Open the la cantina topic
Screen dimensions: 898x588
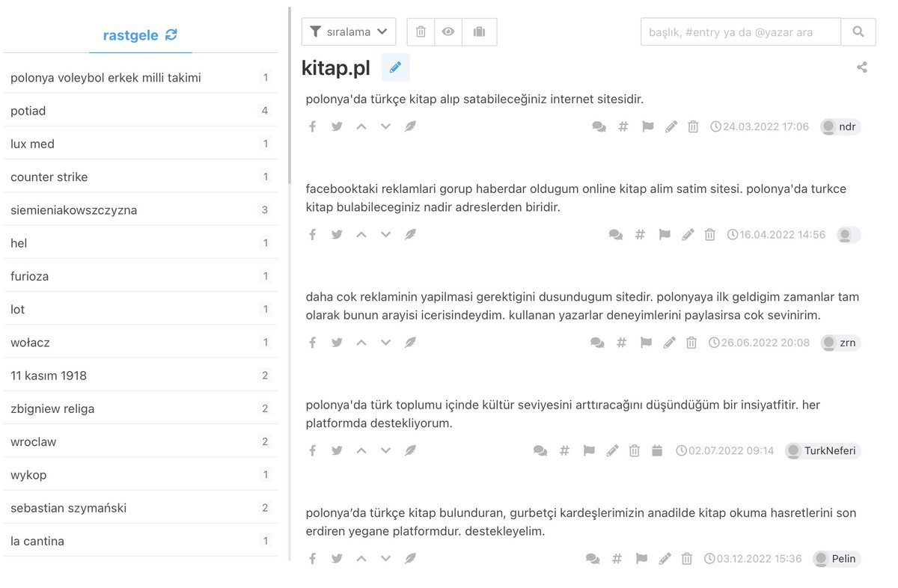point(140,541)
